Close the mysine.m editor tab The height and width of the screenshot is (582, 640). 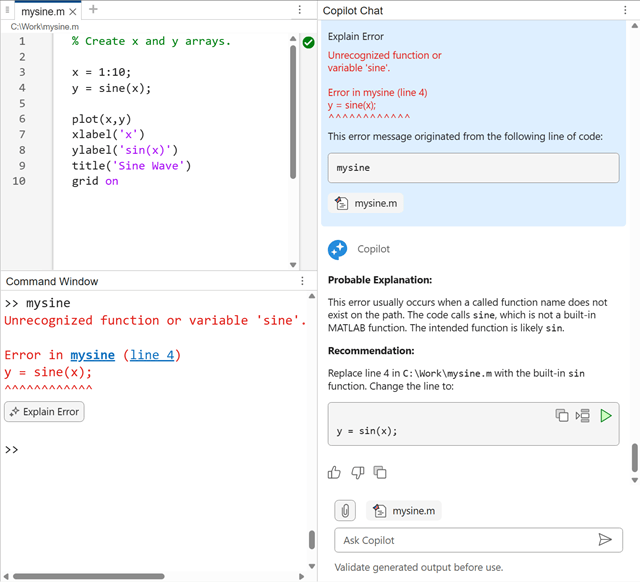pos(73,12)
